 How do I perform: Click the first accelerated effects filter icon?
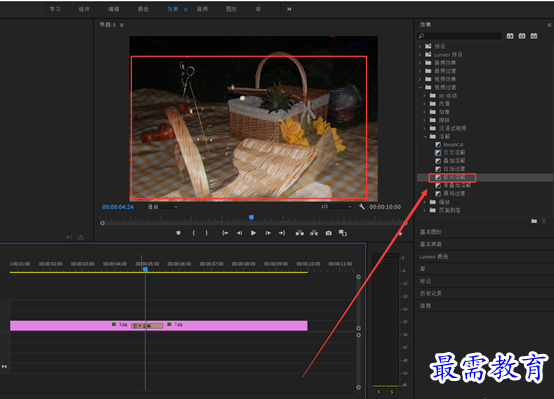tap(510, 36)
